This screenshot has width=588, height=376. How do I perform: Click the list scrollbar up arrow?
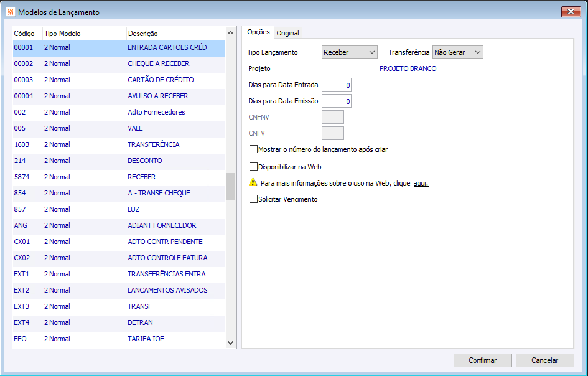point(231,32)
